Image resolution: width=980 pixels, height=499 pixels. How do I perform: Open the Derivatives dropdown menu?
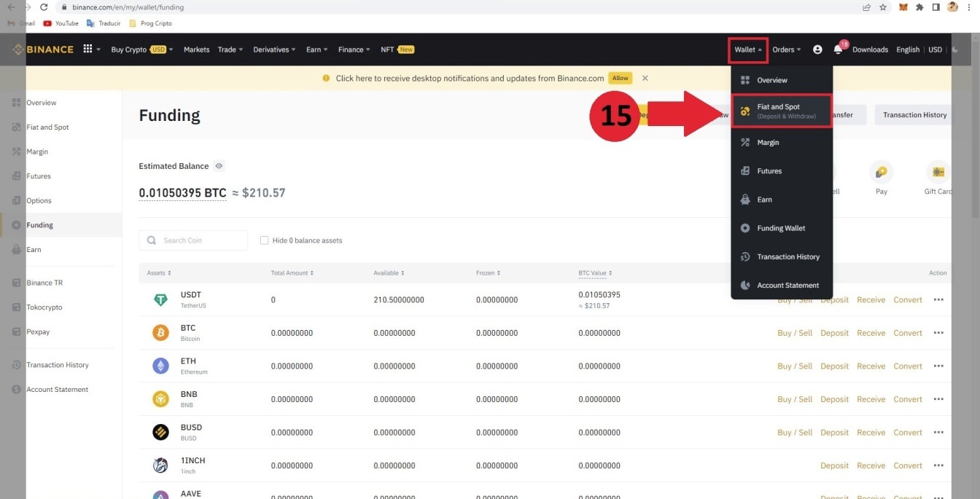(274, 50)
